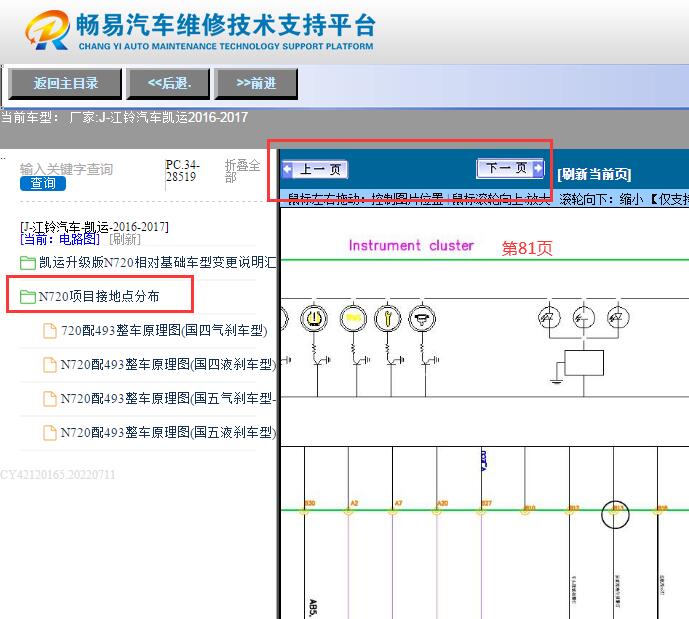Screen dimensions: 689x619
Task: Click the blue 查询 search button
Action: 43,183
